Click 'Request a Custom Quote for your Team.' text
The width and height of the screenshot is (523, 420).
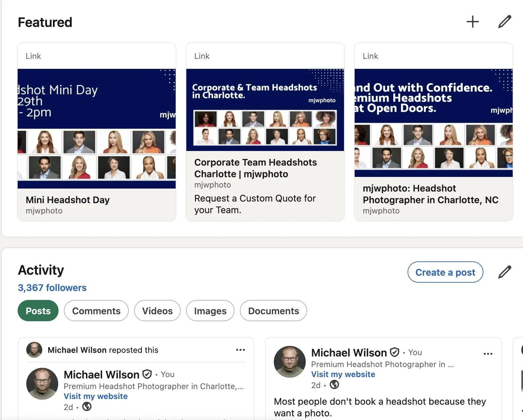pos(255,204)
